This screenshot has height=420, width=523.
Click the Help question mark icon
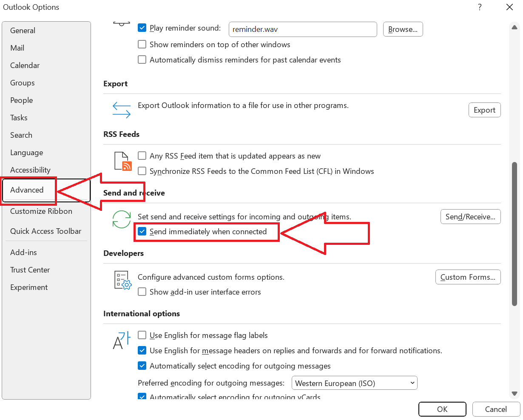pyautogui.click(x=480, y=7)
